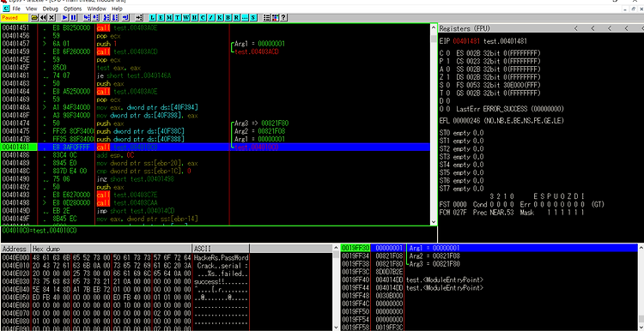Select hex dump row 0040E030 'success!!'
This screenshot has width=644, height=331.
125,281
